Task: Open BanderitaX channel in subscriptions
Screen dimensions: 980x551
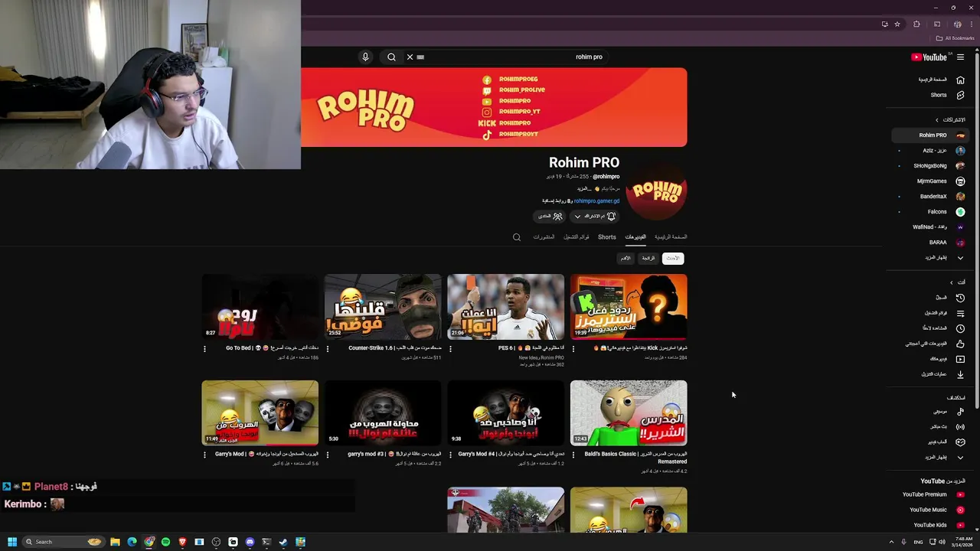Action: [929, 196]
